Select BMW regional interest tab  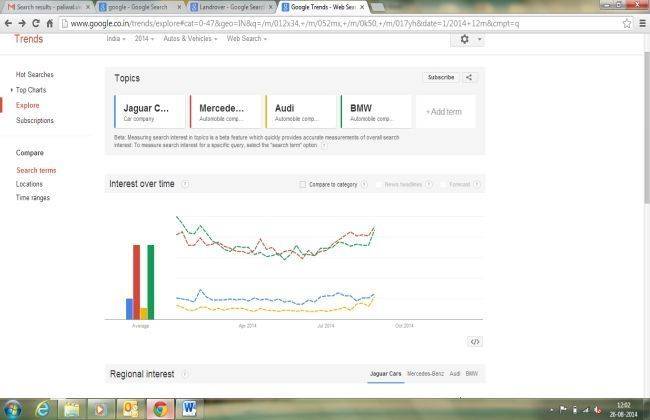click(x=472, y=374)
